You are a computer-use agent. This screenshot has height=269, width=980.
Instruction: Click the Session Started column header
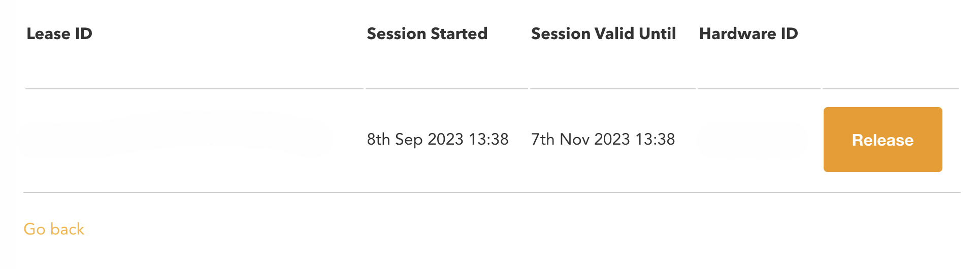coord(427,33)
